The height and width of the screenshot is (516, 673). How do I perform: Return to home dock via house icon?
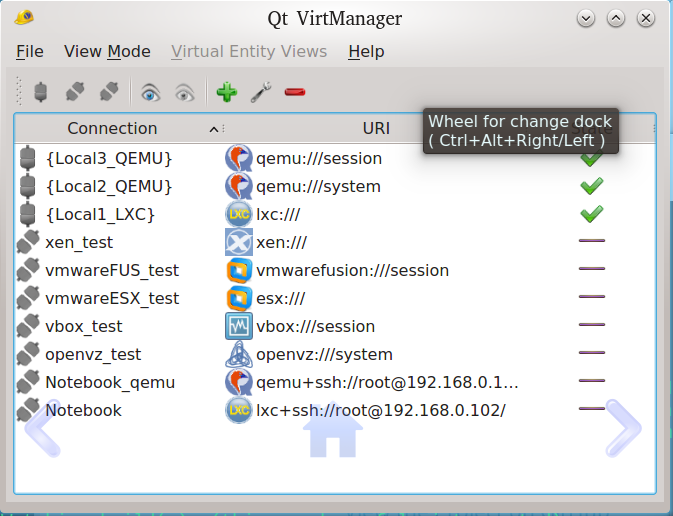coord(333,430)
